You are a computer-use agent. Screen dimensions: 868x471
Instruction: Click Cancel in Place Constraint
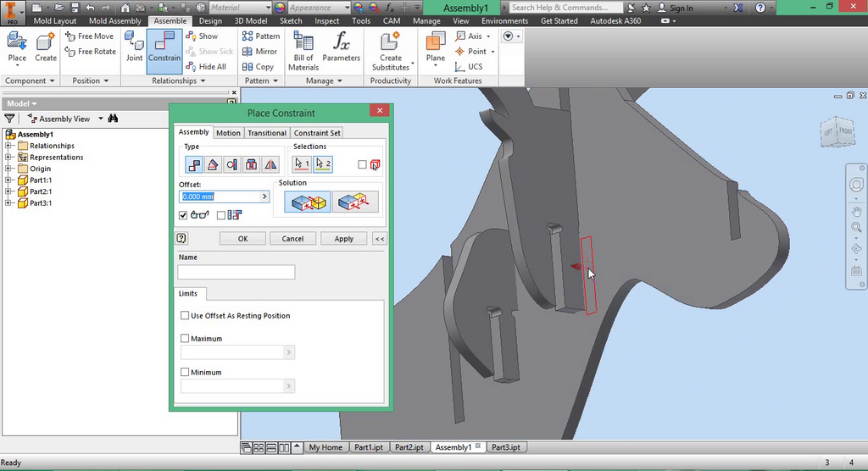pyautogui.click(x=292, y=239)
